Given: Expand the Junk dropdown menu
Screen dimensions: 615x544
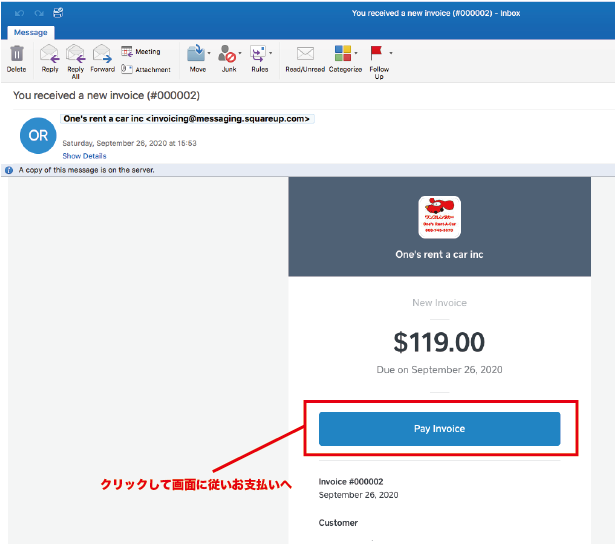Looking at the screenshot, I should click(241, 52).
